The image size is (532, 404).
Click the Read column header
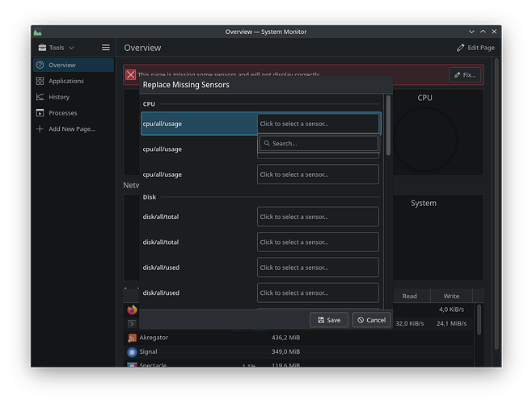pyautogui.click(x=410, y=296)
